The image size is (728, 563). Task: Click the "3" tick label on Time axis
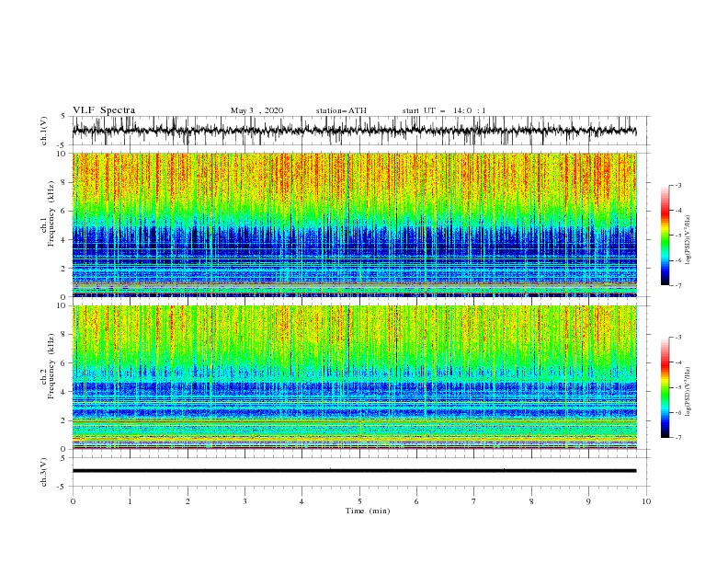[245, 501]
